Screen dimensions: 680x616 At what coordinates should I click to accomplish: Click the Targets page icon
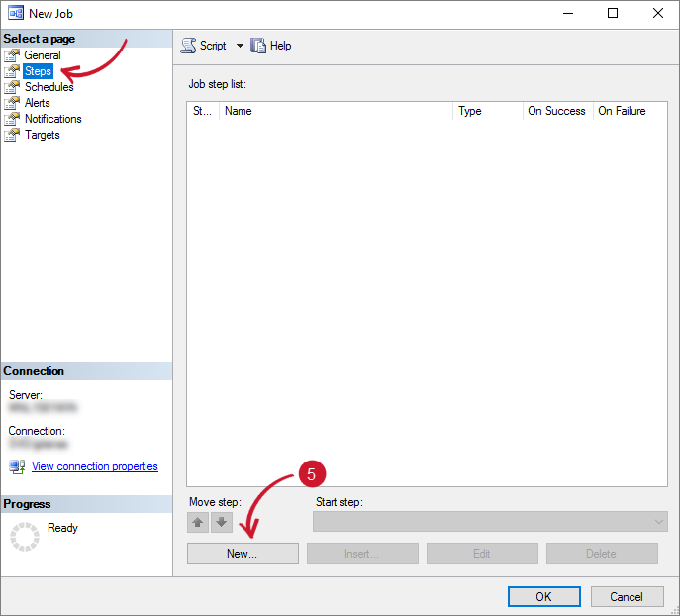pos(12,135)
